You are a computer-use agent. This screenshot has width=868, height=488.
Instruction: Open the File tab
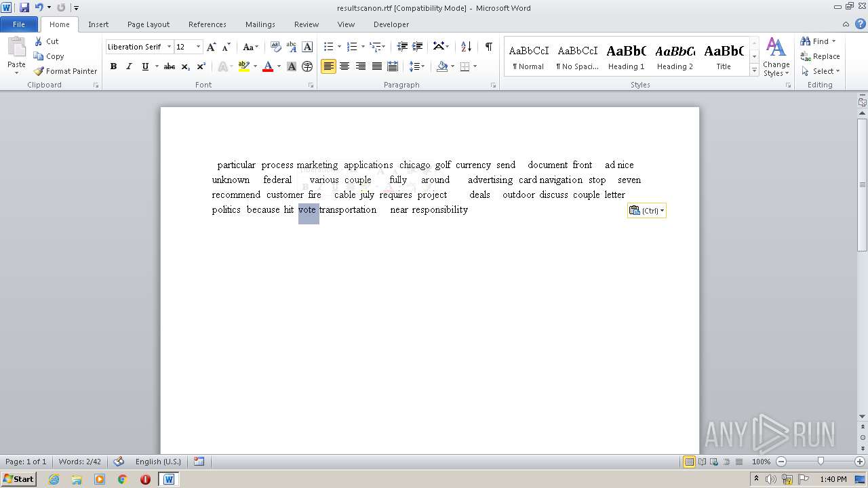click(x=19, y=24)
